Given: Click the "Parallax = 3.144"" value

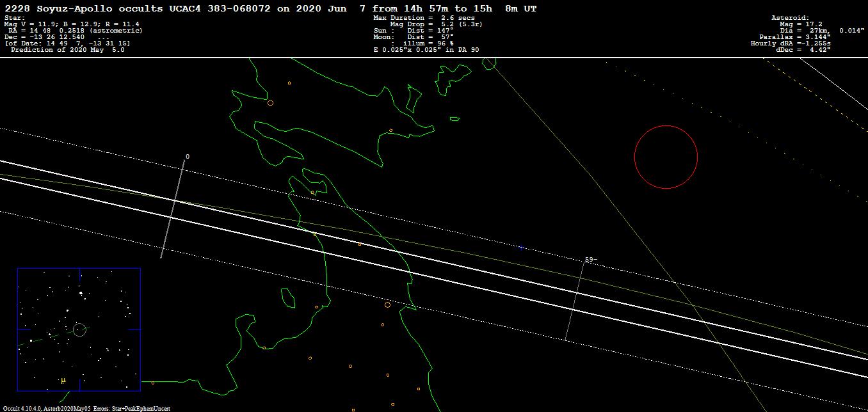Looking at the screenshot, I should click(x=794, y=36).
